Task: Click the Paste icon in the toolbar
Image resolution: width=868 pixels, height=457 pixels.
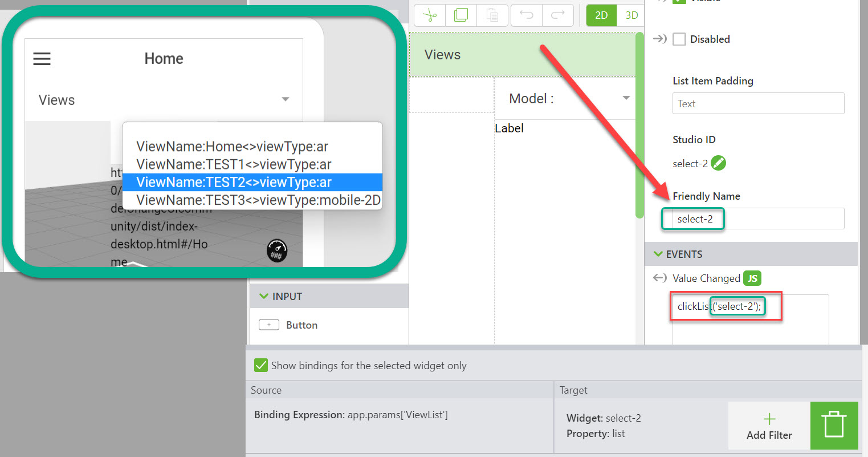Action: pos(492,15)
